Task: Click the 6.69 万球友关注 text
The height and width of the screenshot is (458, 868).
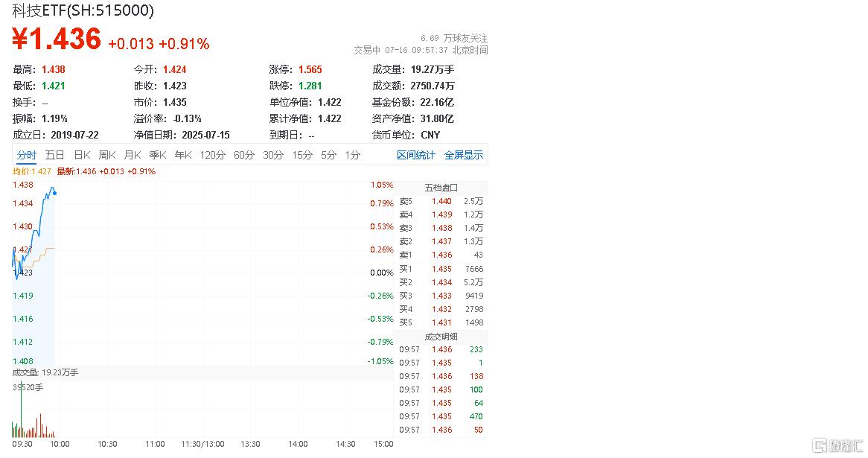Action: tap(454, 38)
